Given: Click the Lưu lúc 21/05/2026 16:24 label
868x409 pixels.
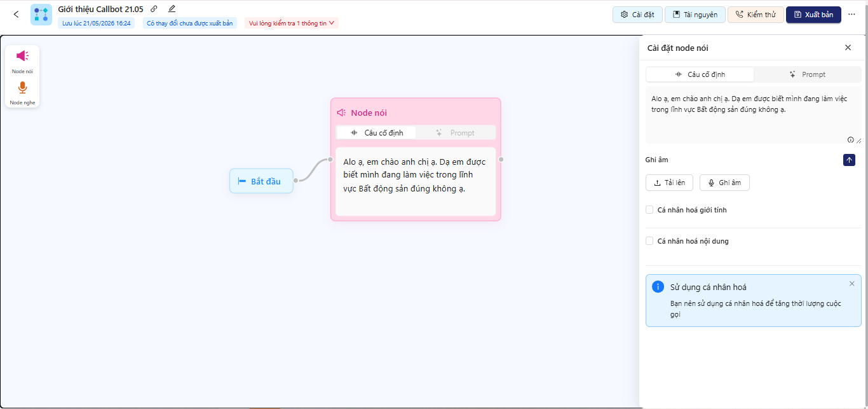Looking at the screenshot, I should click(x=97, y=23).
